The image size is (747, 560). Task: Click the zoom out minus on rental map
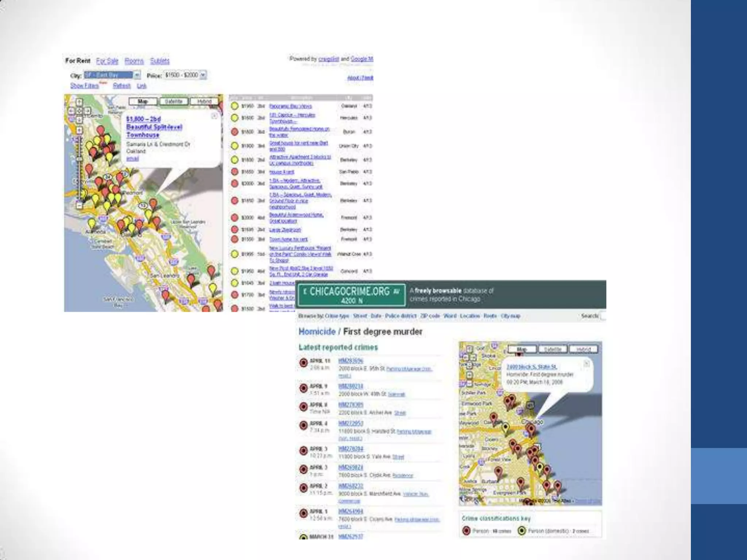click(x=79, y=206)
